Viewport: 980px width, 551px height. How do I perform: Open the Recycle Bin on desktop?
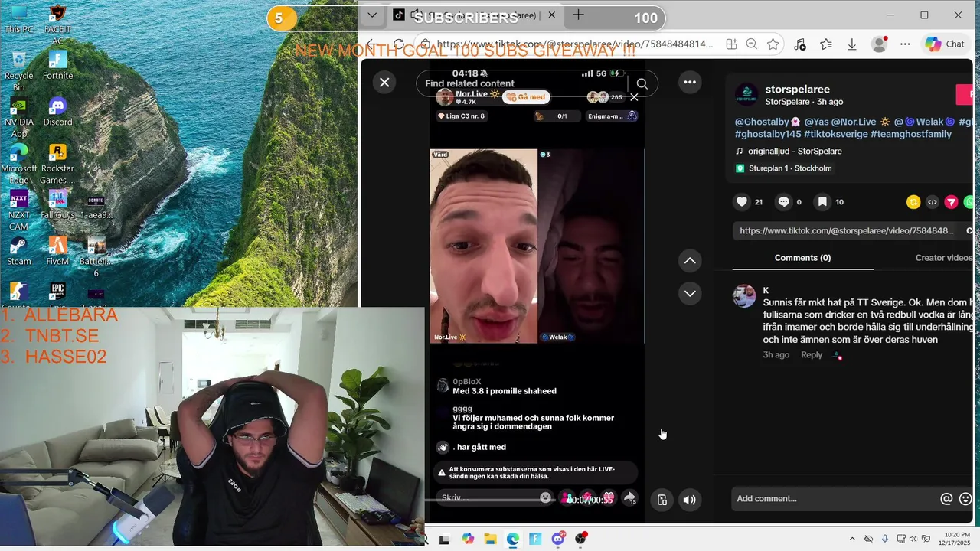(19, 71)
